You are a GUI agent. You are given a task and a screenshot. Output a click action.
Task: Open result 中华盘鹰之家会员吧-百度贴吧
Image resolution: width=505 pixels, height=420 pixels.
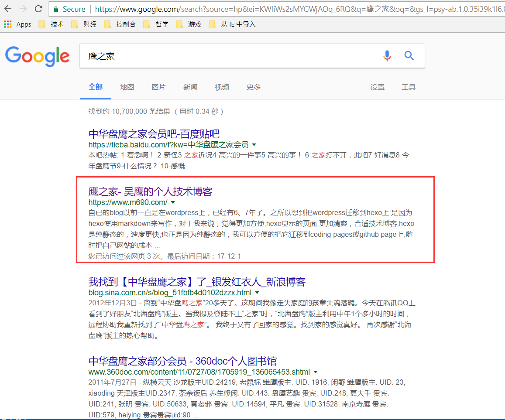coord(154,133)
